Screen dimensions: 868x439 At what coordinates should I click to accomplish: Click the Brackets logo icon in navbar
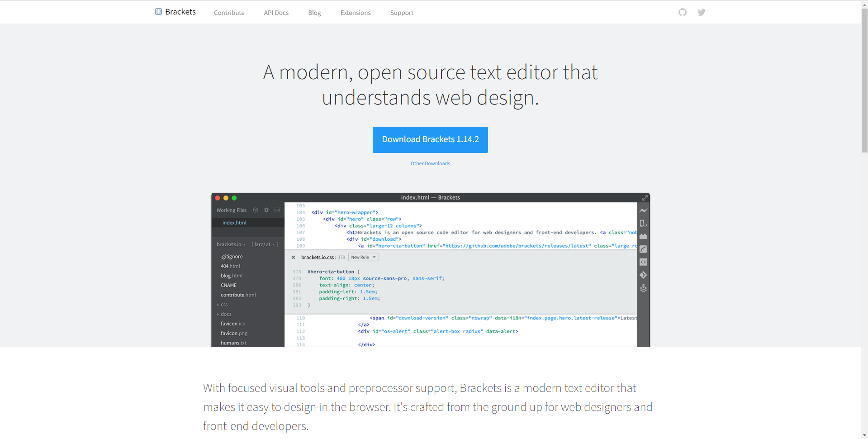(158, 12)
